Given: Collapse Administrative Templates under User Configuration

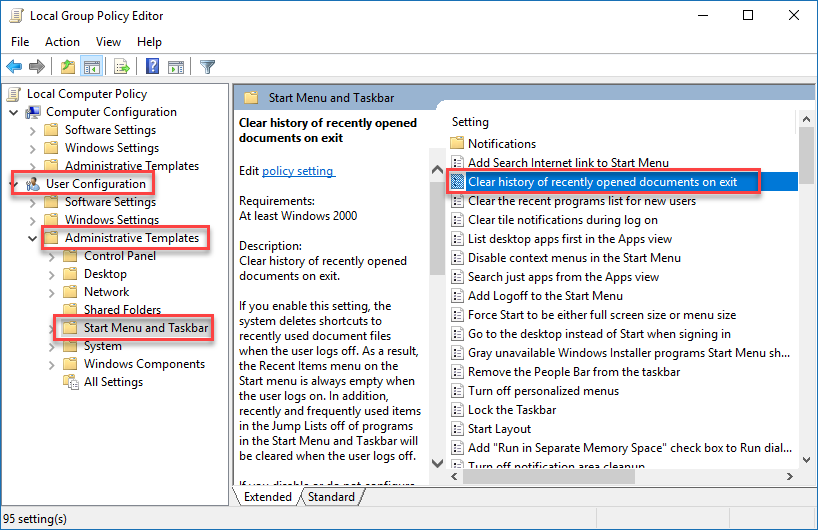Looking at the screenshot, I should click(32, 238).
